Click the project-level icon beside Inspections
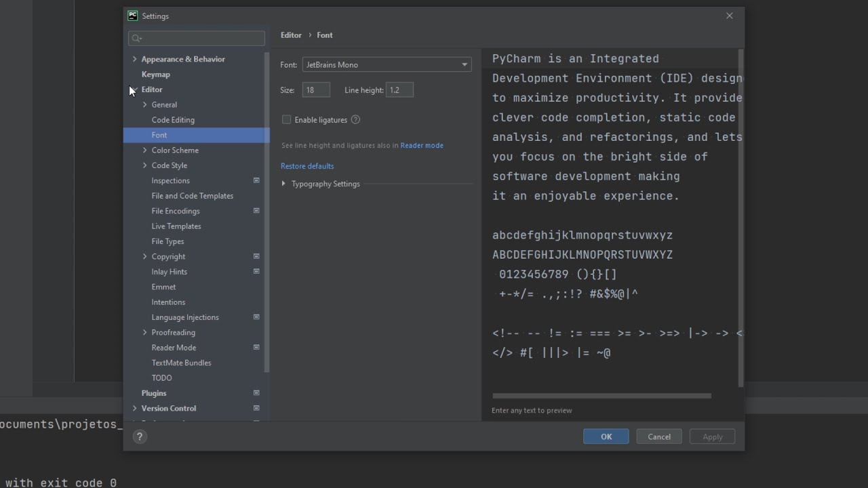 [256, 180]
